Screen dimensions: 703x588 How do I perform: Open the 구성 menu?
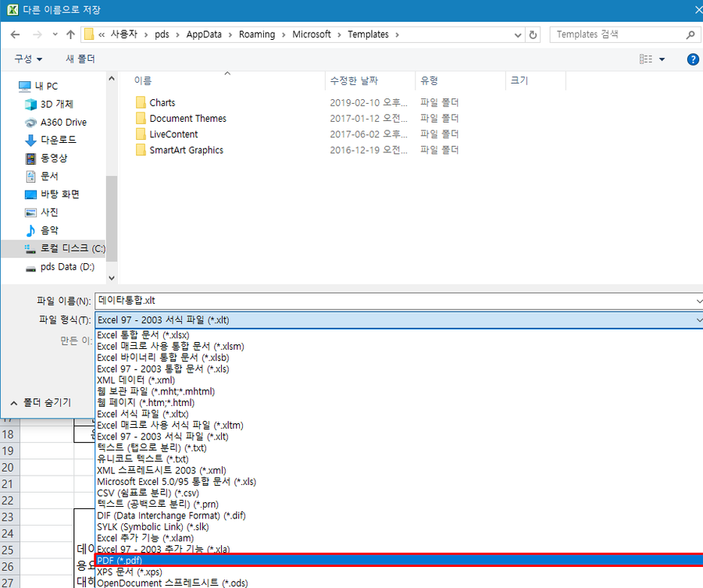click(x=28, y=59)
